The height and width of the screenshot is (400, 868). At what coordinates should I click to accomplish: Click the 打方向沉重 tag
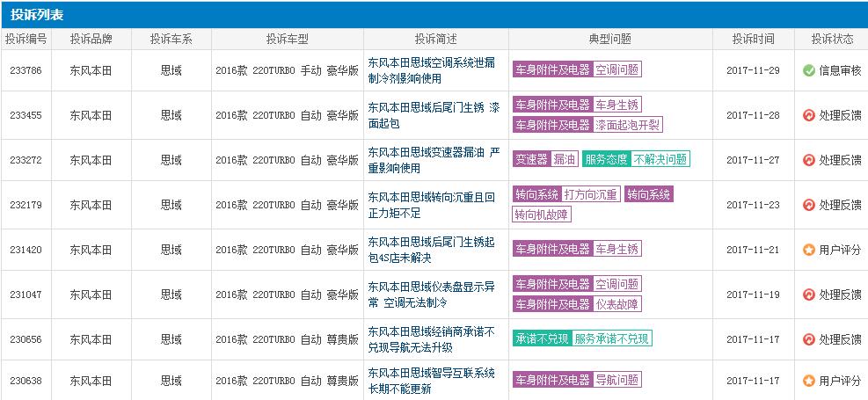[591, 194]
